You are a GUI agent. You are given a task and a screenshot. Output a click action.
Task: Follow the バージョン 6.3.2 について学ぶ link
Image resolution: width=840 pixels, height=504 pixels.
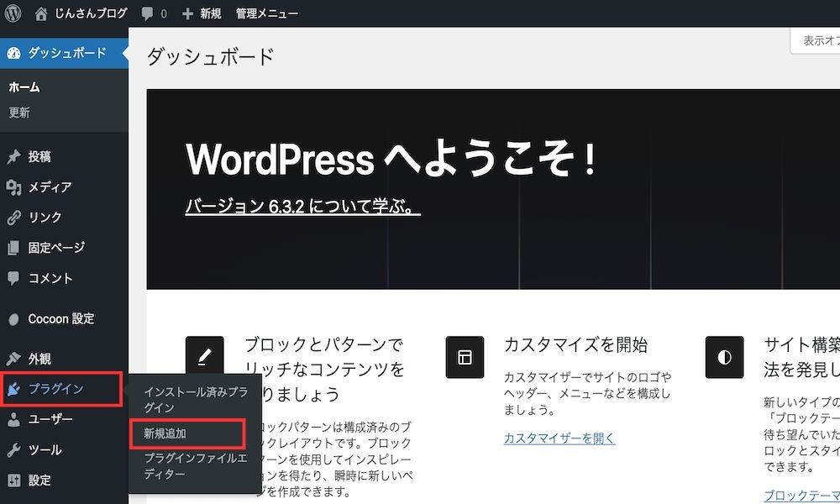pyautogui.click(x=302, y=206)
